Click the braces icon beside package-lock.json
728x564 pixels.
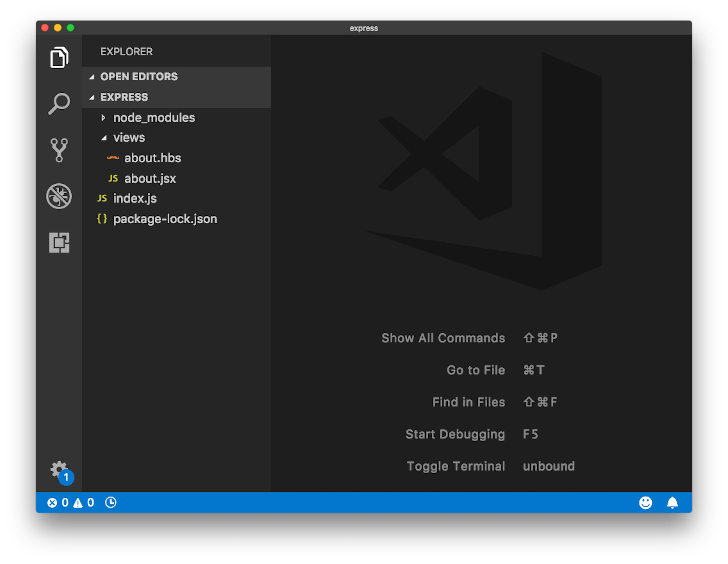(102, 219)
